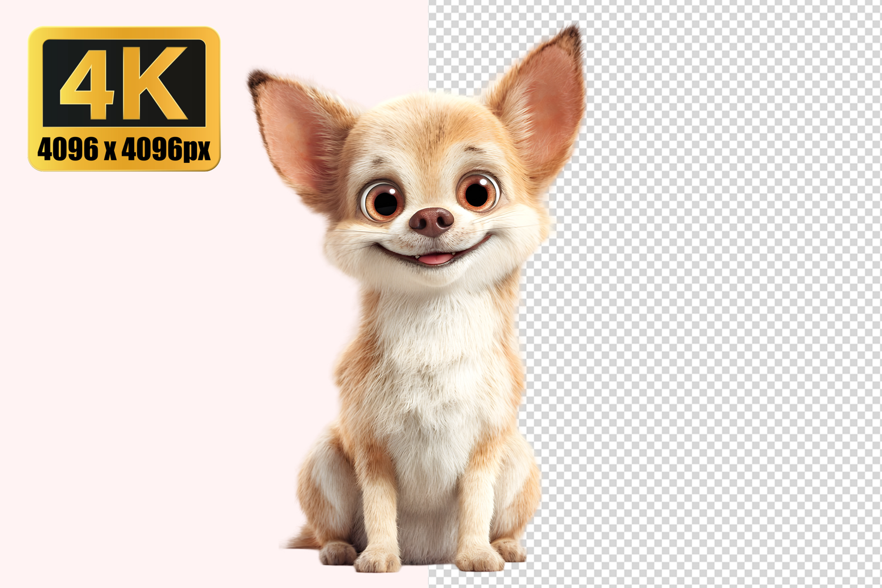Click the transparent checkerboard background area
The width and height of the screenshot is (882, 588).
pyautogui.click(x=706, y=294)
